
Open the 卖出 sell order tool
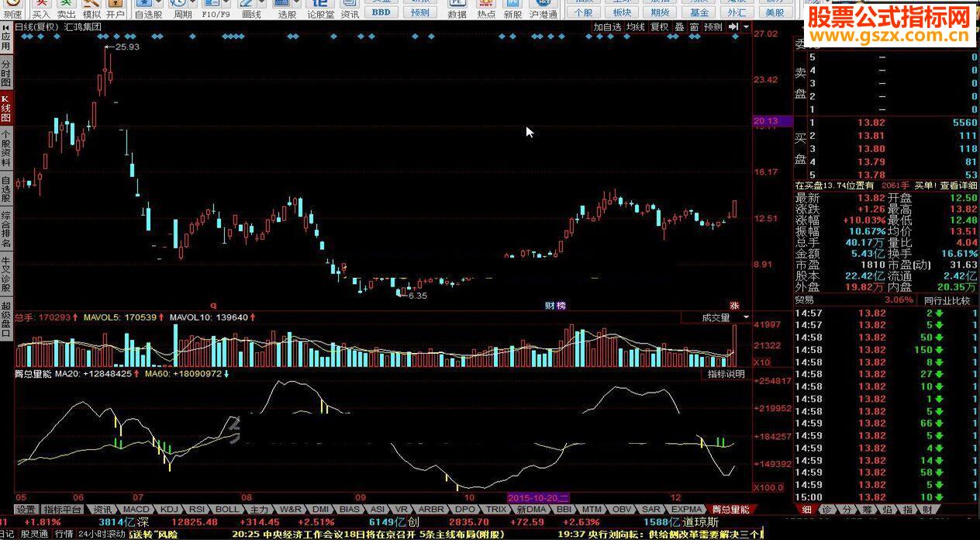[x=67, y=9]
